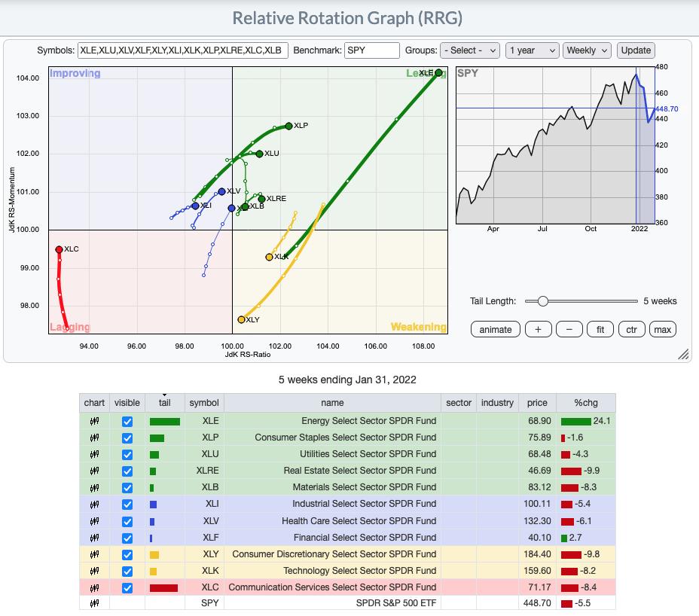Select the XLE point on the graph
The width and height of the screenshot is (699, 616).
pyautogui.click(x=438, y=72)
